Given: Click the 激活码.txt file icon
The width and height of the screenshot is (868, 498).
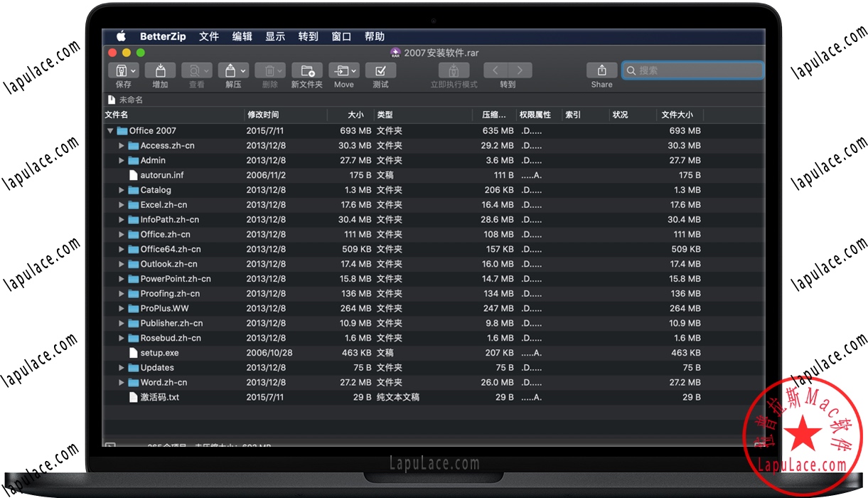Looking at the screenshot, I should (133, 397).
